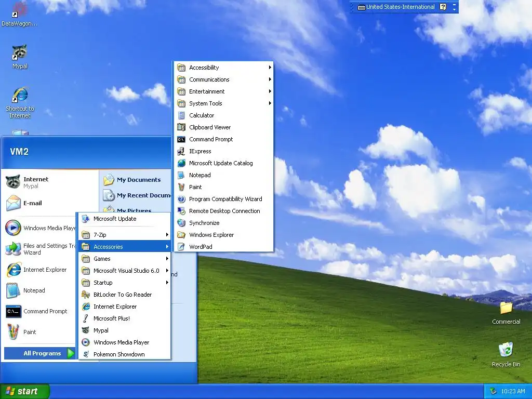
Task: Start IExpress from the Accessories list
Action: pos(223,151)
